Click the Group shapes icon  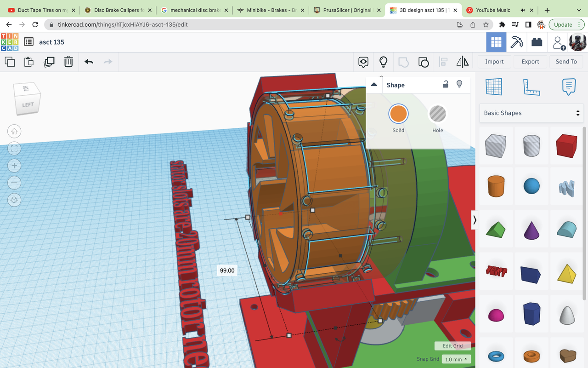pos(403,62)
